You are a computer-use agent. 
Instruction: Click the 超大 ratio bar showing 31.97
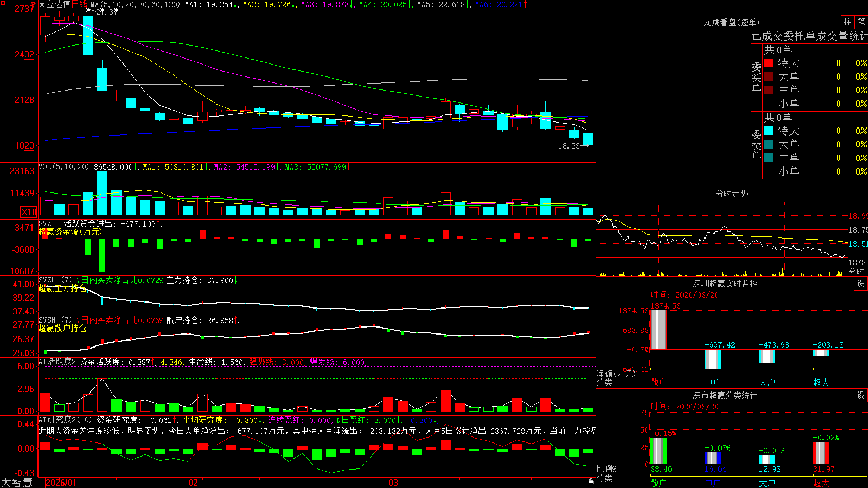[821, 453]
